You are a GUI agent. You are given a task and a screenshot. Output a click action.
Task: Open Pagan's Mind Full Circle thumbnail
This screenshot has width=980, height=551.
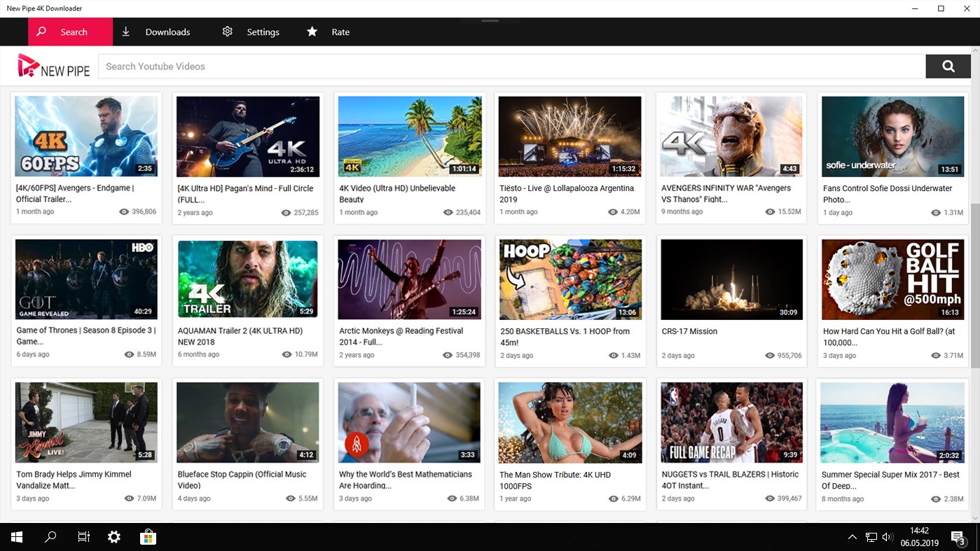coord(248,136)
